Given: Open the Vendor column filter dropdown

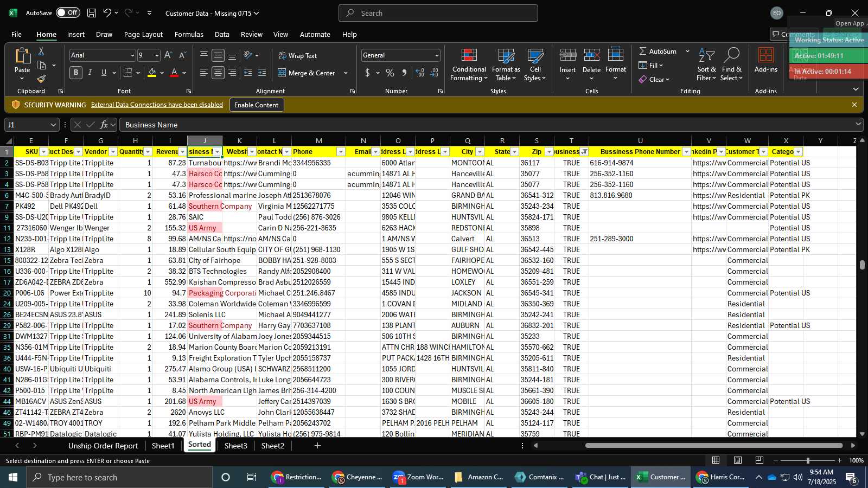Looking at the screenshot, I should pyautogui.click(x=113, y=152).
